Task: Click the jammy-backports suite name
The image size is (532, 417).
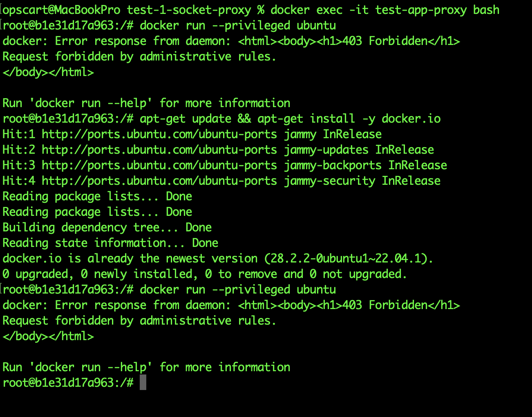Action: (333, 165)
